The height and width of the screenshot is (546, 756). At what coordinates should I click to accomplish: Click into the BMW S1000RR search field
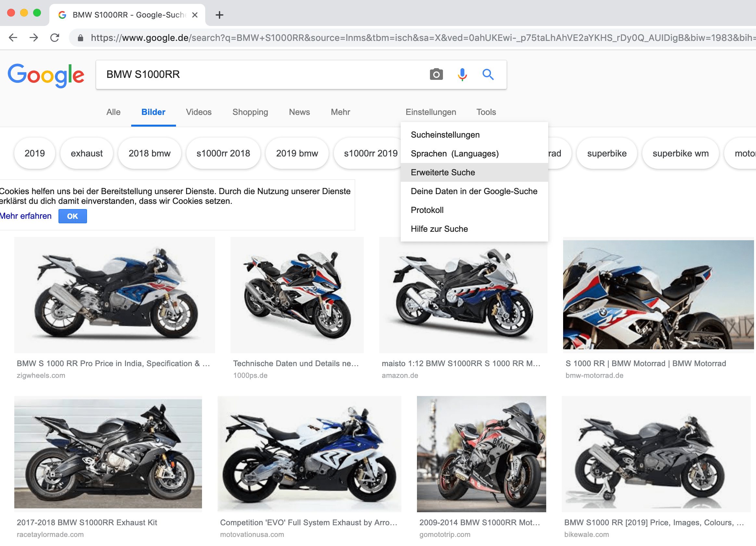pos(260,74)
